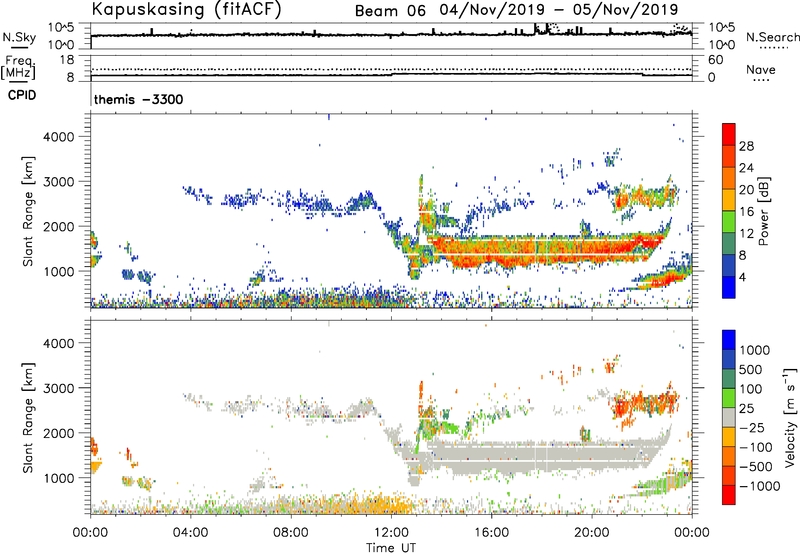800x554 pixels.
Task: Click the 4000 tick on power panel axis
Action: click(59, 137)
